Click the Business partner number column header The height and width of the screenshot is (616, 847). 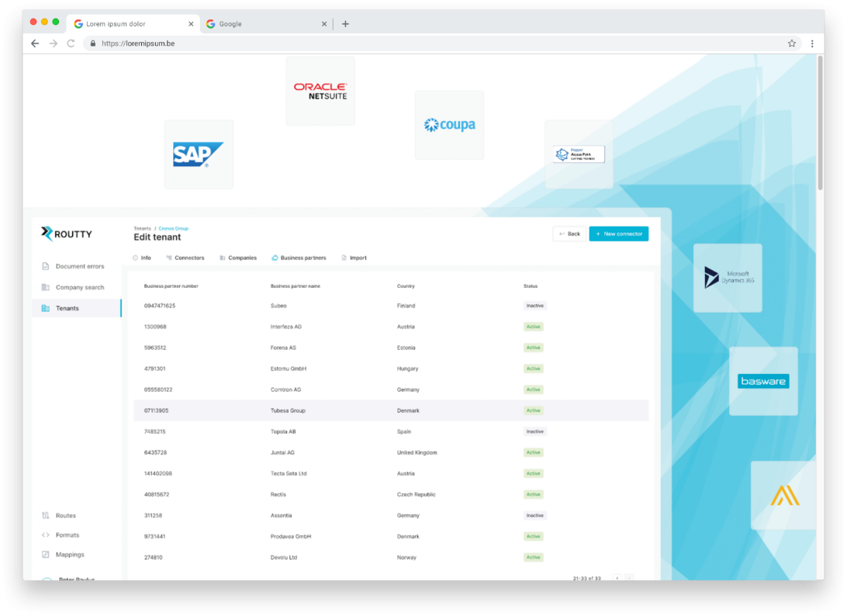tap(171, 286)
